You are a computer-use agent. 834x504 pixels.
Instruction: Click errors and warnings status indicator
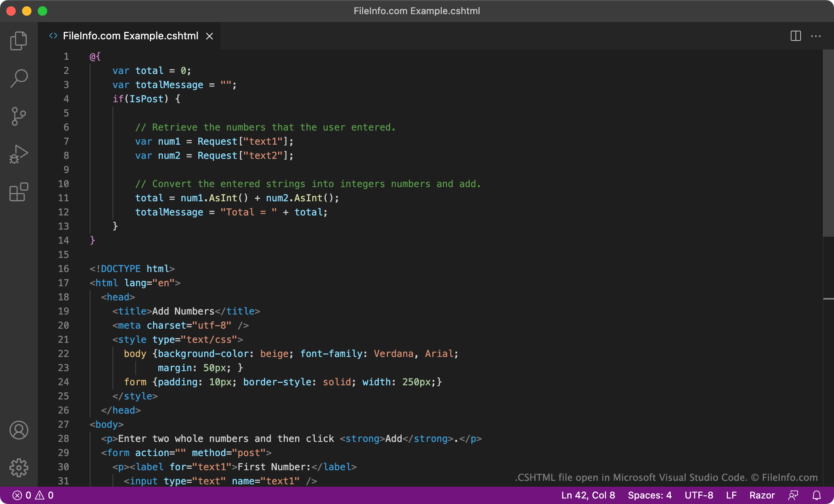(33, 495)
